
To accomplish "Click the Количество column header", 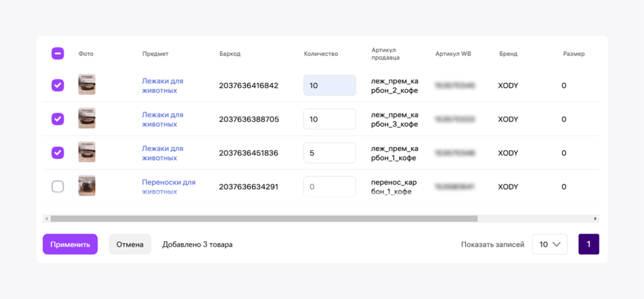I will [x=321, y=54].
